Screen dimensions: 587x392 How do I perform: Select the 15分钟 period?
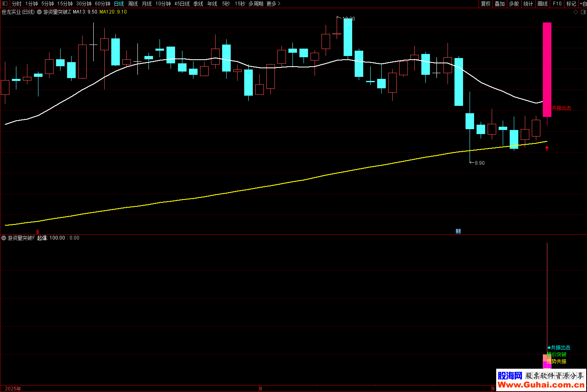[x=65, y=4]
